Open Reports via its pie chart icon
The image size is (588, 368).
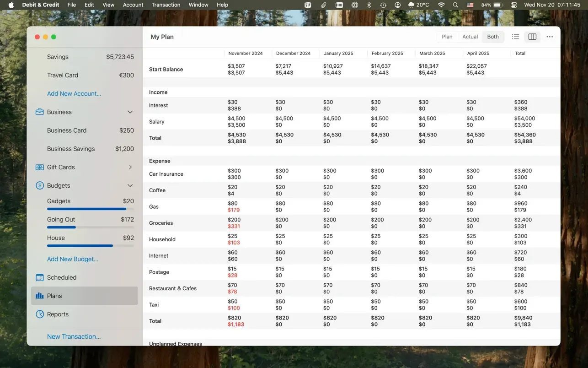[40, 314]
